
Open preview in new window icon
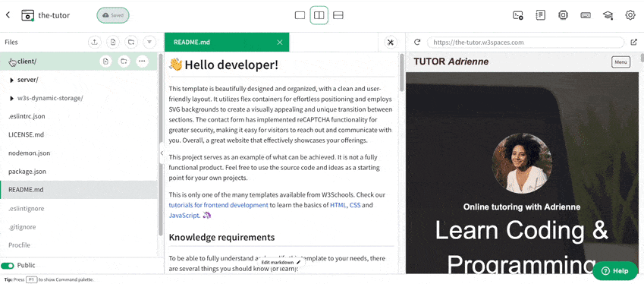tap(633, 42)
